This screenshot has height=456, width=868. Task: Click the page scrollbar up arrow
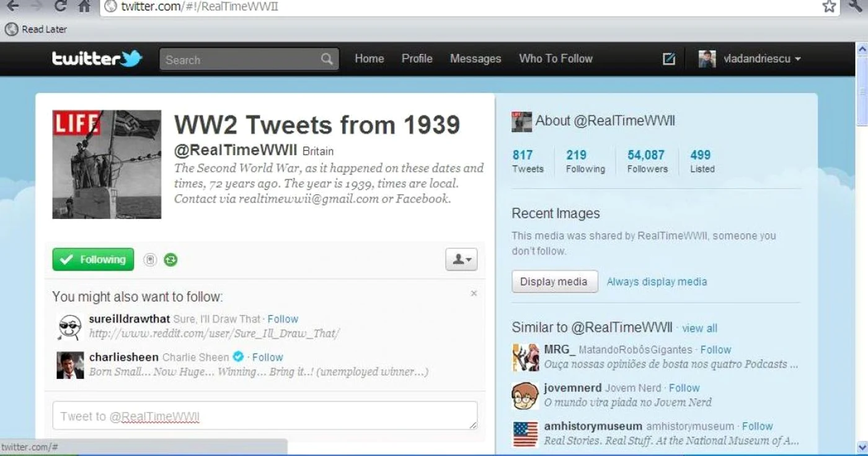pos(862,48)
